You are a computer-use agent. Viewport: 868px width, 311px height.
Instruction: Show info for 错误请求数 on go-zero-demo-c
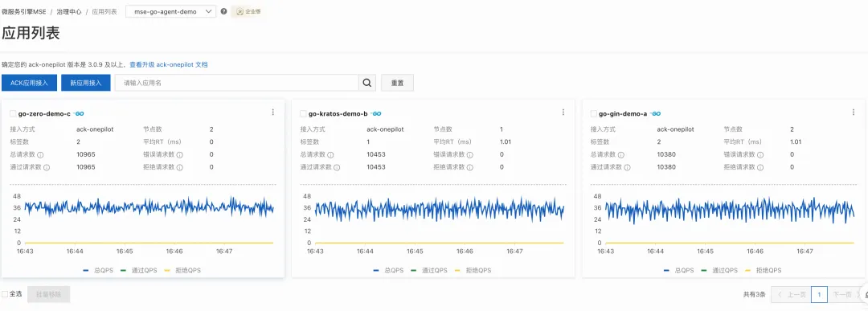click(x=180, y=155)
